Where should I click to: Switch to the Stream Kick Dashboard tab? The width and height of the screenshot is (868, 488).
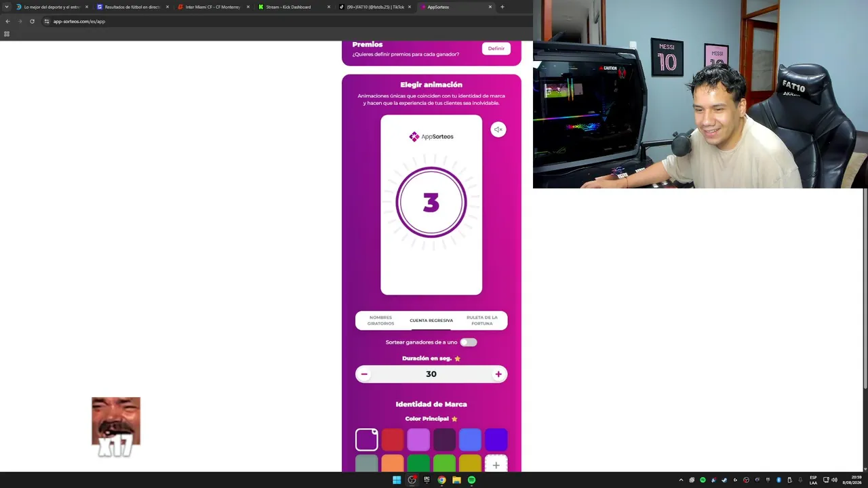[x=294, y=7]
